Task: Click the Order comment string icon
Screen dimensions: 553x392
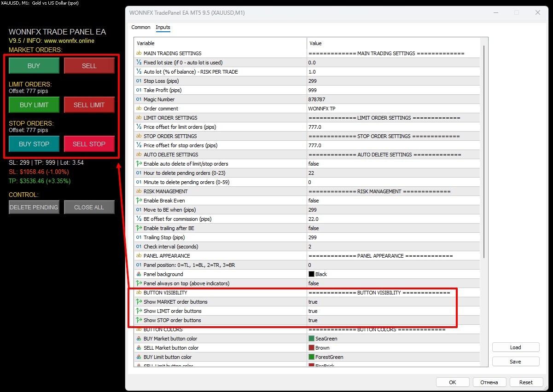Action: point(139,109)
